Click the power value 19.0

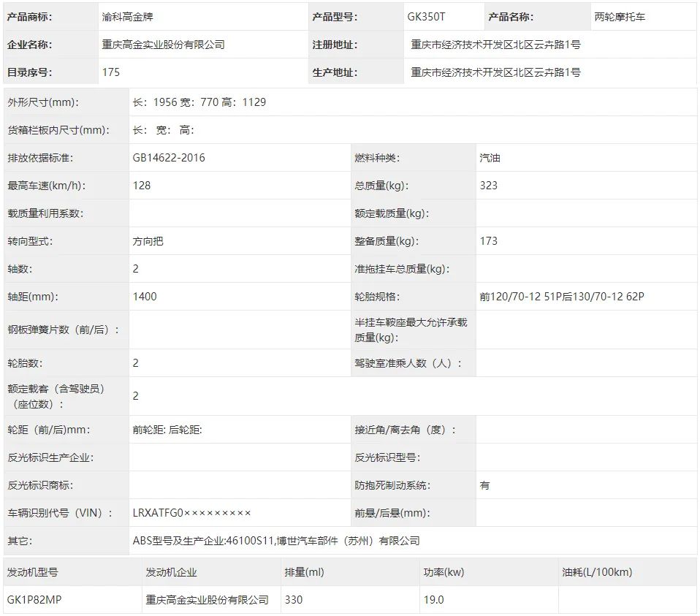coord(433,600)
